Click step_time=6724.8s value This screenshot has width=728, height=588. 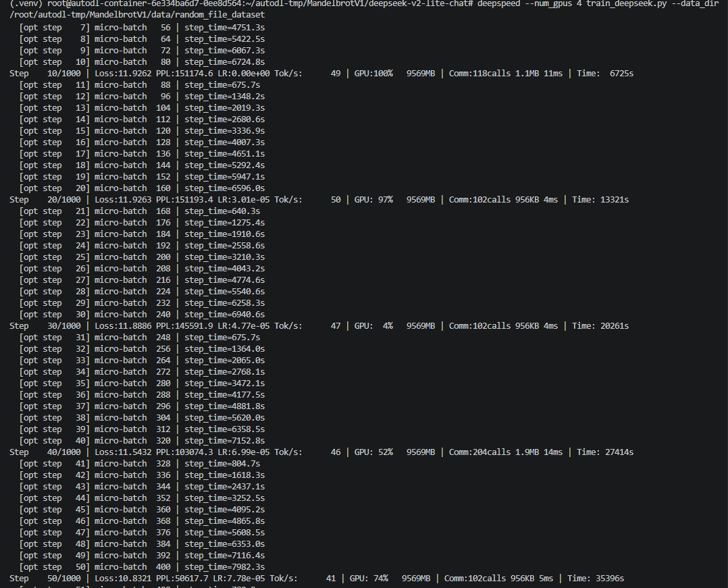point(225,62)
